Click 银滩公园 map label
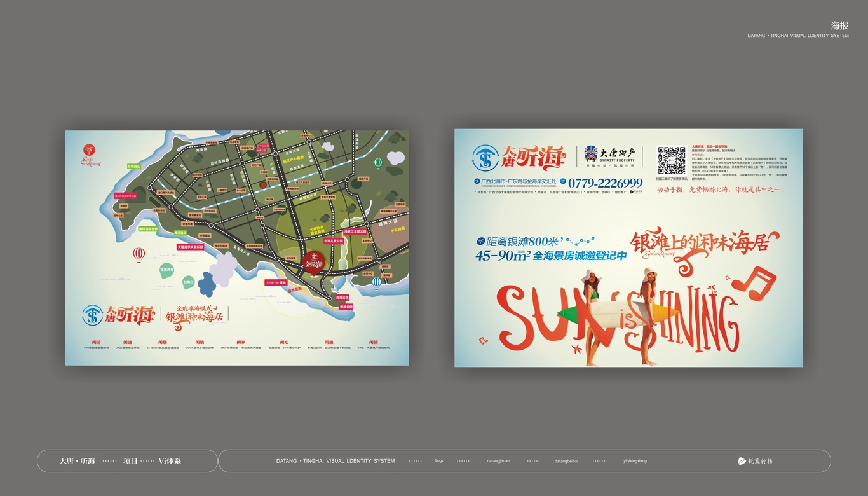 pyautogui.click(x=346, y=306)
